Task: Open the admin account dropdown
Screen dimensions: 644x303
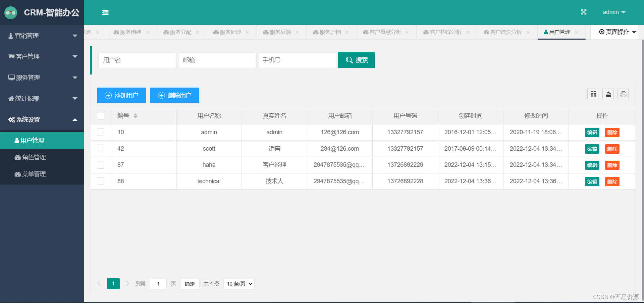Action: [614, 12]
